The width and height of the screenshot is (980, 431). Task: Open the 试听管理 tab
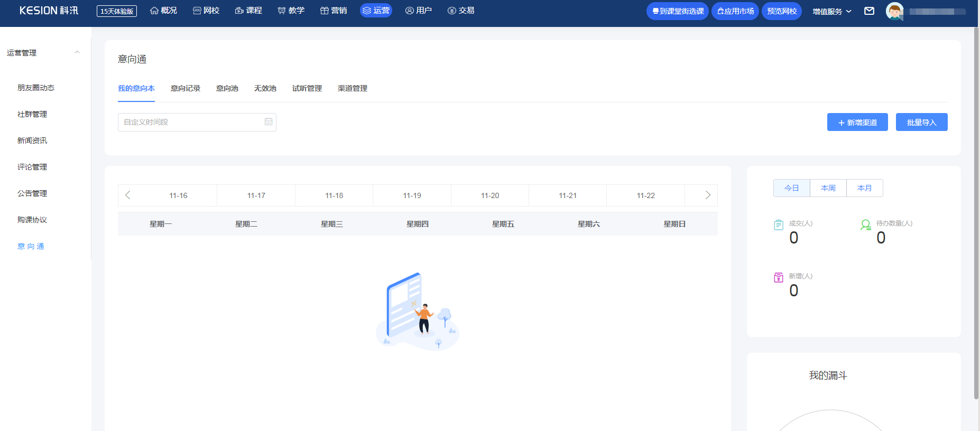[x=307, y=88]
